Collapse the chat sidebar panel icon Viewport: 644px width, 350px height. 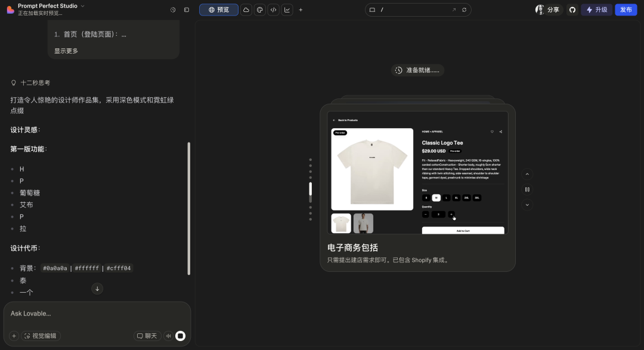(187, 10)
